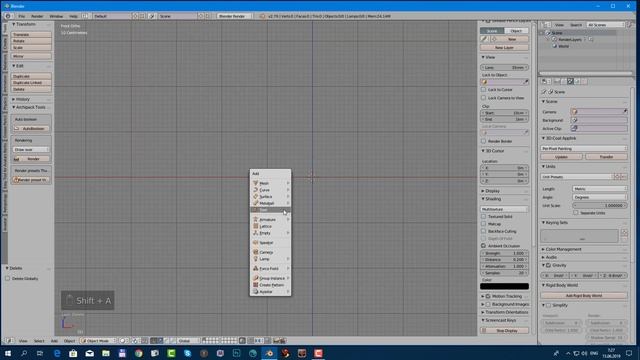Click the Create Pattern icon in Add menu
Viewport: 640px width, 360px height.
coord(256,285)
